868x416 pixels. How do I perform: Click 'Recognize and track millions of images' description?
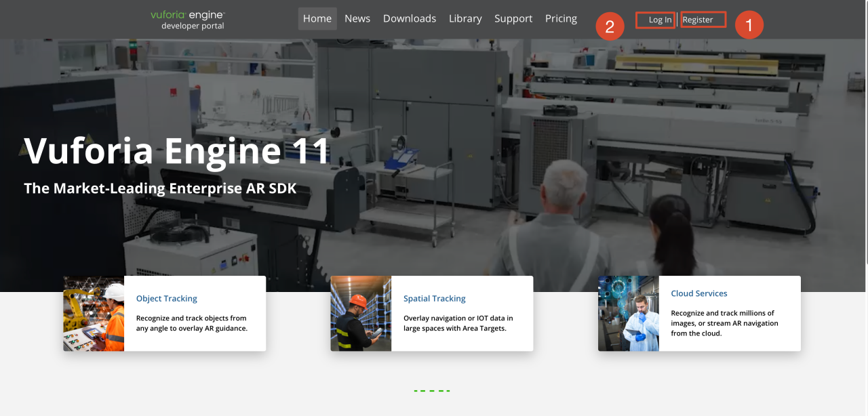(725, 323)
